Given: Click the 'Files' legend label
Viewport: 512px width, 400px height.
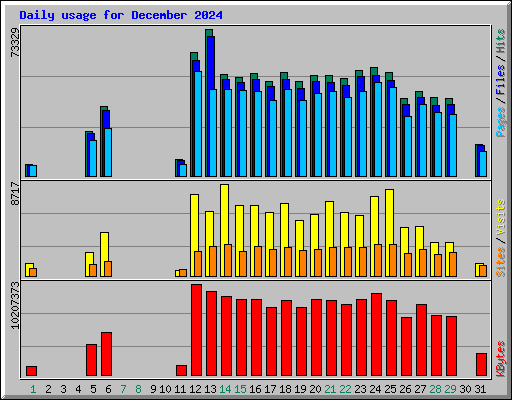Looking at the screenshot, I should point(501,80).
